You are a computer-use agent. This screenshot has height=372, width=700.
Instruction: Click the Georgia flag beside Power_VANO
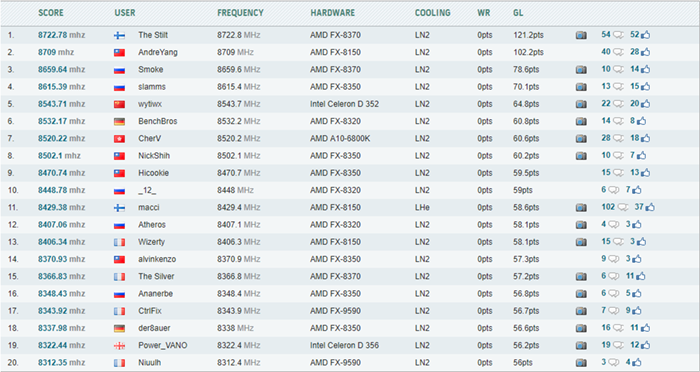click(x=119, y=346)
